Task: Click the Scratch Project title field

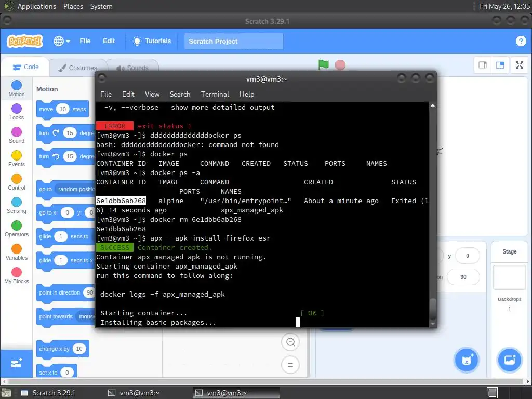Action: (234, 42)
